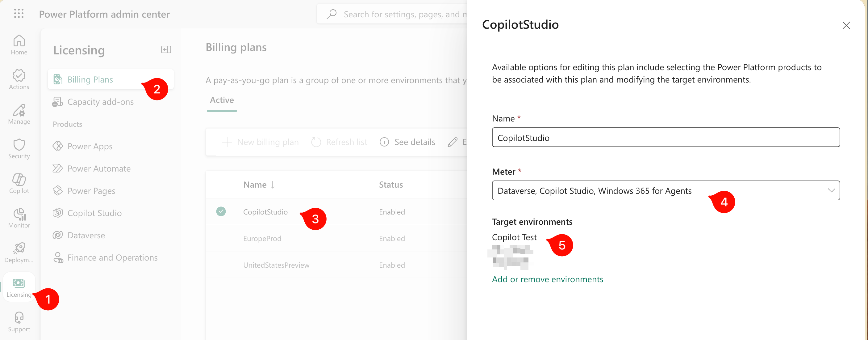
Task: Open the Support headset icon
Action: point(19,321)
